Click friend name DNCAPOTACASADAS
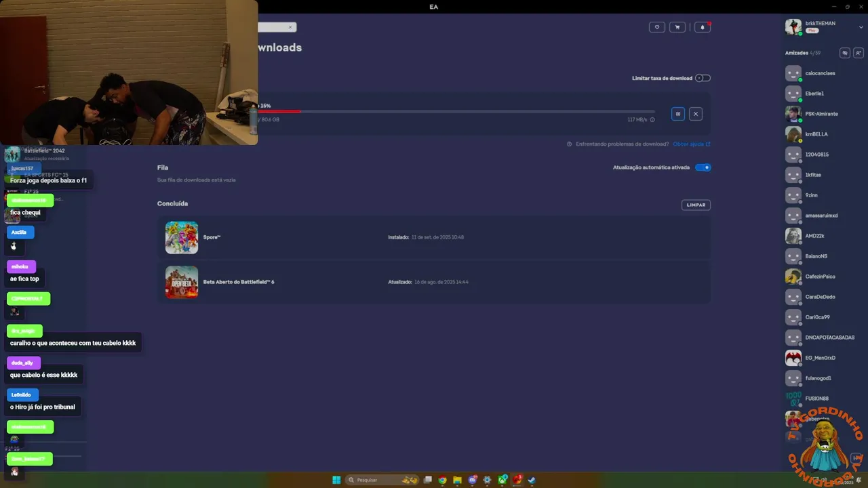This screenshot has height=488, width=868. (829, 338)
